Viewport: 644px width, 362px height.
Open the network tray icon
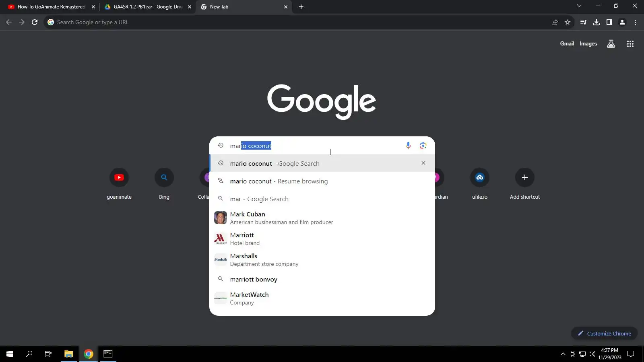click(582, 354)
